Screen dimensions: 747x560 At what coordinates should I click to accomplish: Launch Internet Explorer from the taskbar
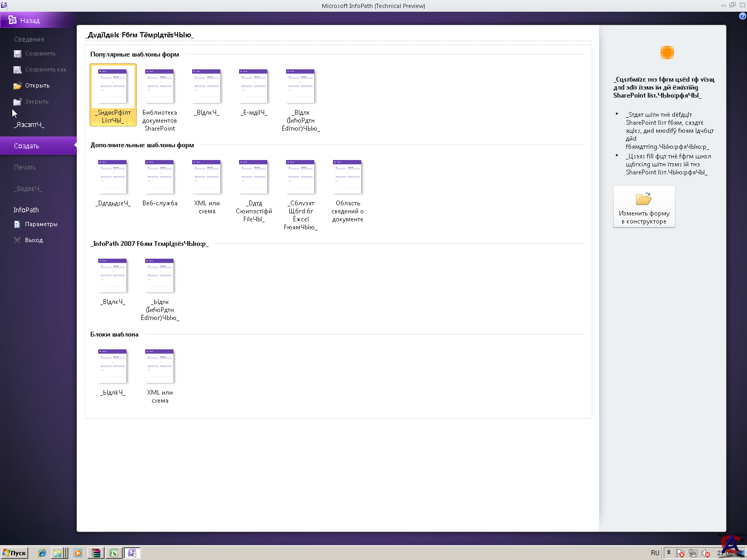(x=42, y=553)
